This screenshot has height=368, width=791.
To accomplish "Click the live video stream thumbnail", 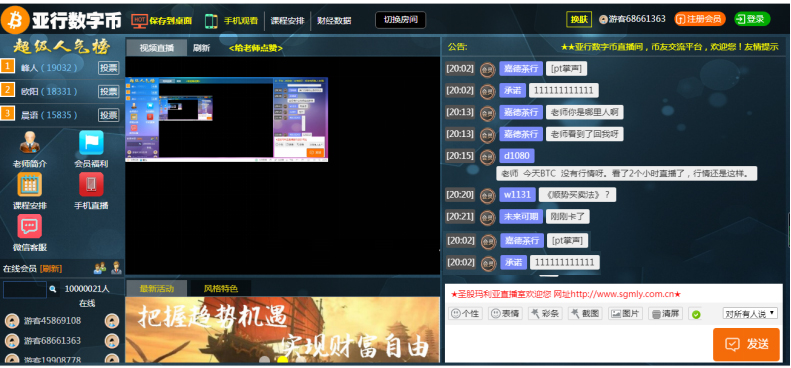I will click(227, 119).
